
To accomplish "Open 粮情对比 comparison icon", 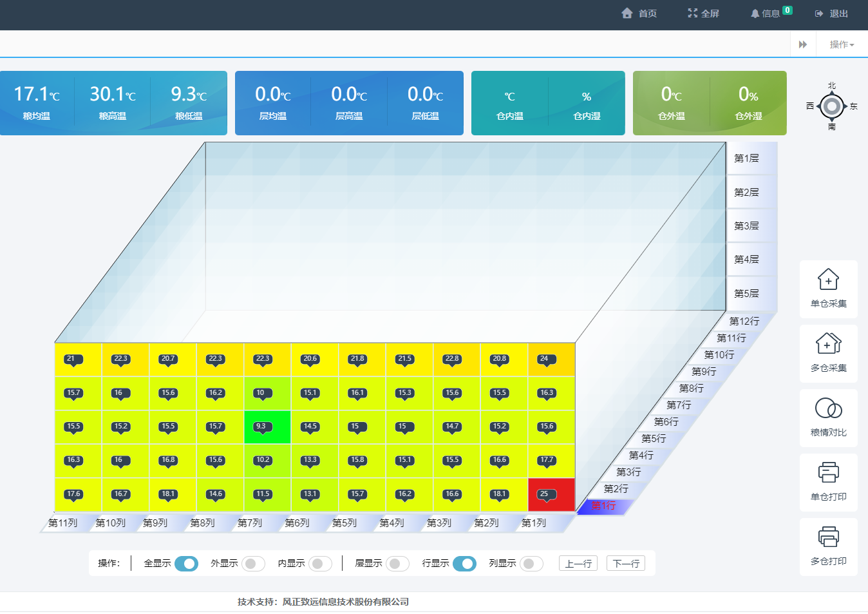I will point(828,408).
